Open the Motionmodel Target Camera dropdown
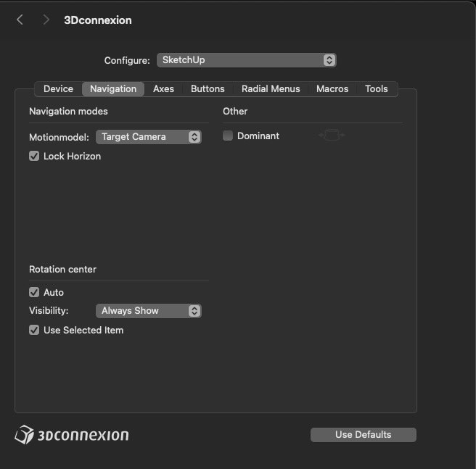The height and width of the screenshot is (469, 476). (149, 137)
